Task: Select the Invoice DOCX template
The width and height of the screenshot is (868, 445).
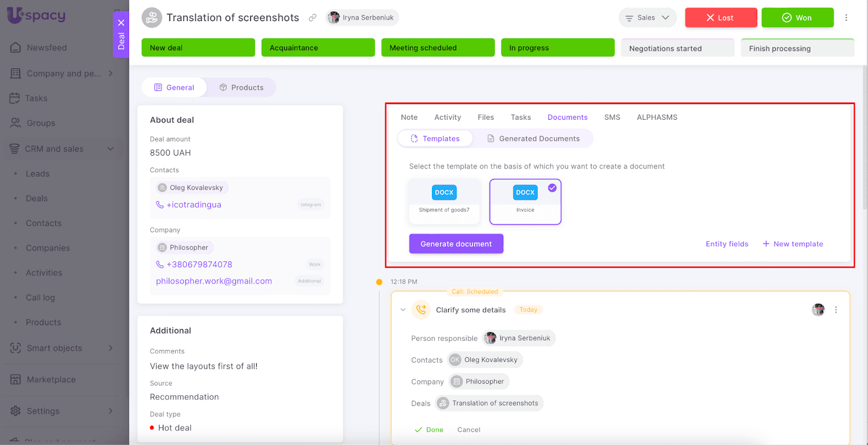Action: click(x=525, y=202)
